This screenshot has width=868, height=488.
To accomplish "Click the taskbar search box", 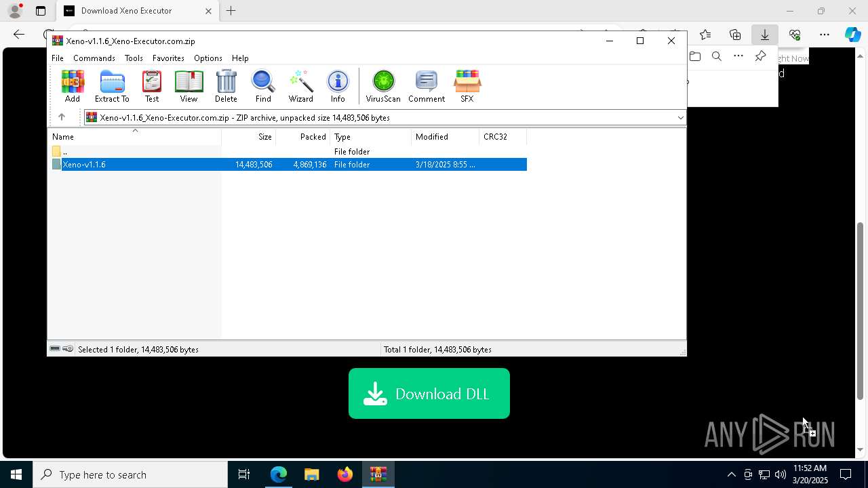I will click(130, 474).
